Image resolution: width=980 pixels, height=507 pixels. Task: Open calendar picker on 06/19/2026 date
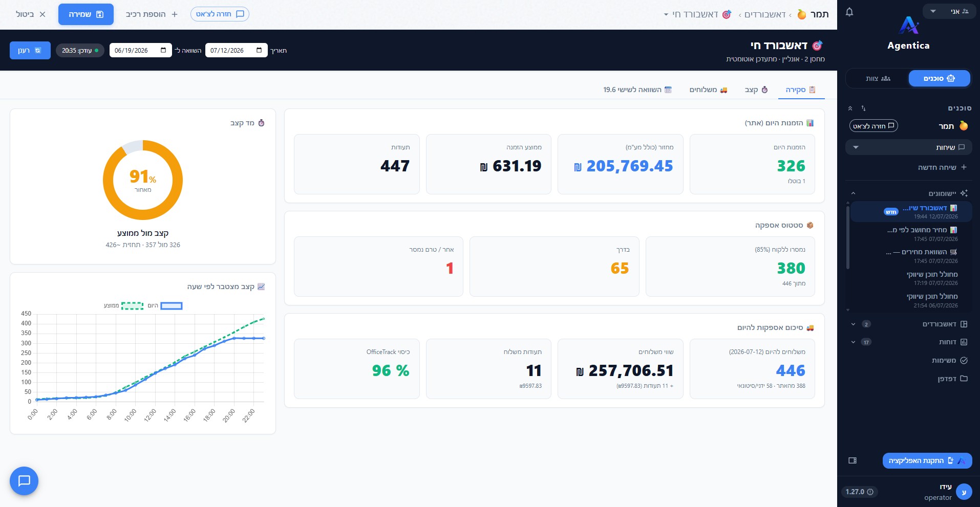[x=163, y=50]
